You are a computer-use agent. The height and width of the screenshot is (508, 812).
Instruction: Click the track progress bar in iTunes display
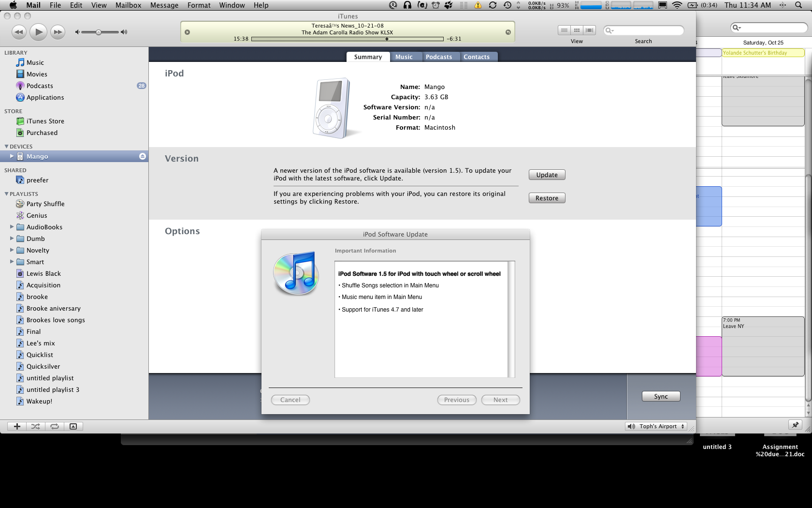coord(348,39)
